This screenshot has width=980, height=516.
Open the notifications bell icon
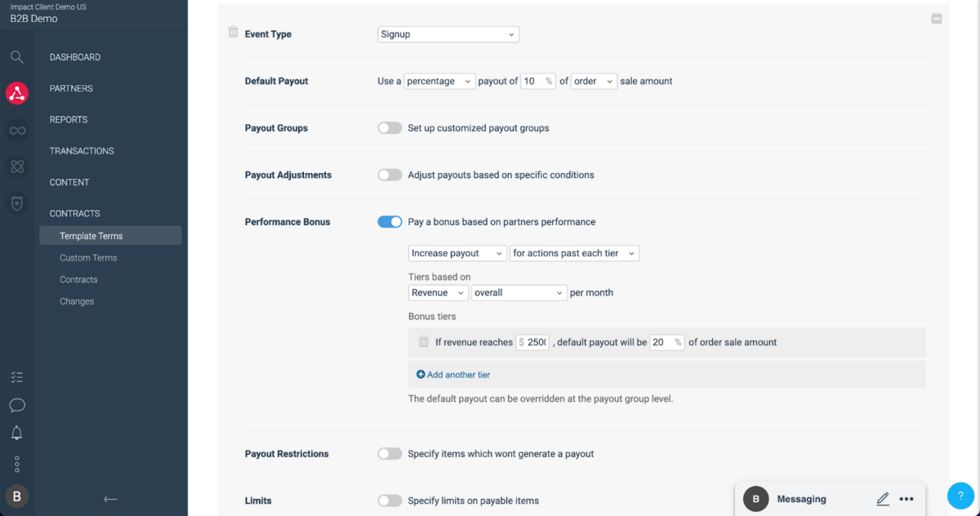16,433
